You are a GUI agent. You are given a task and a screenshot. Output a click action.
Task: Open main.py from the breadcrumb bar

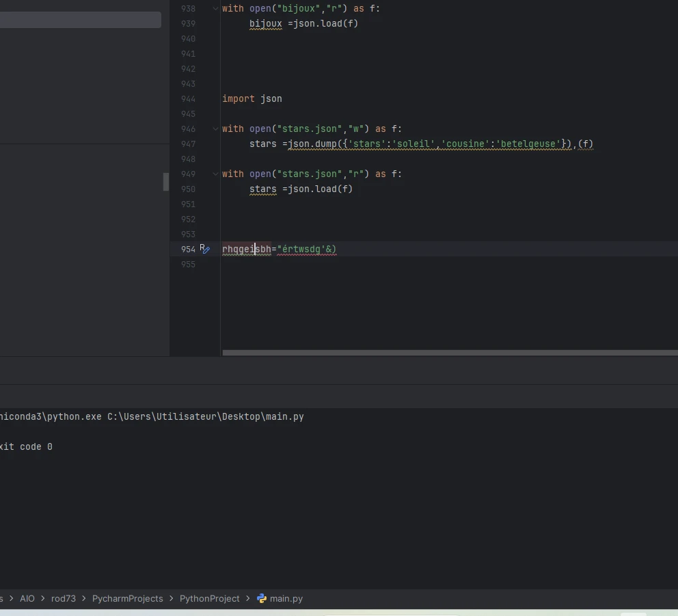pos(286,598)
